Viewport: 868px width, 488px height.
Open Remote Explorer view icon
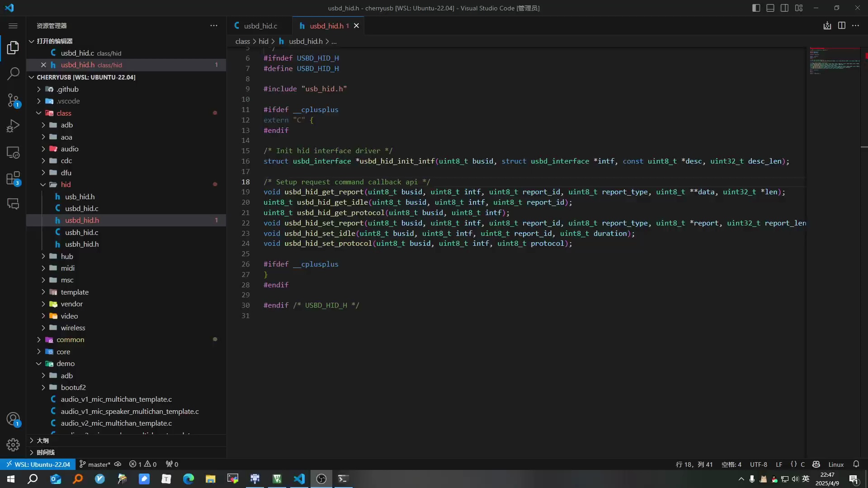13,153
